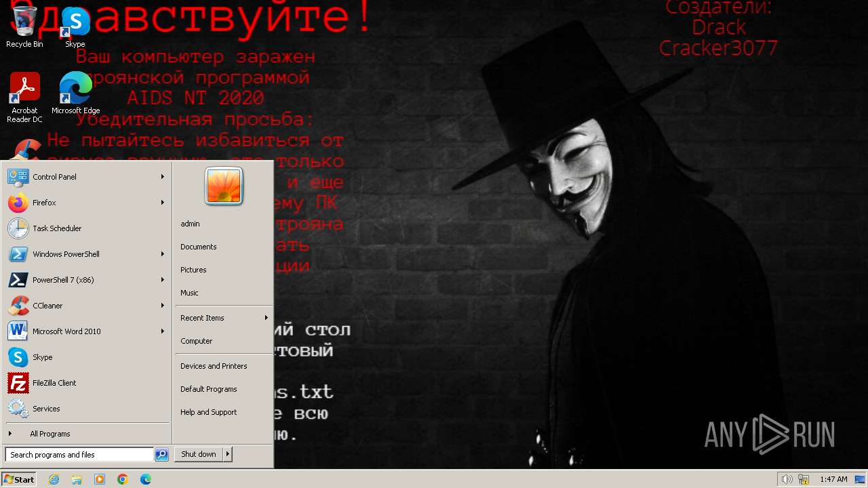Click the Services gear icon
The image size is (868, 488).
click(x=18, y=409)
